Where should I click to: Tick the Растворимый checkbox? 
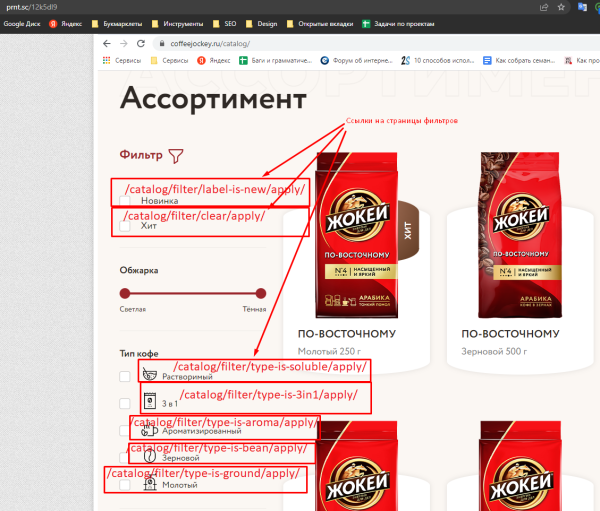click(x=125, y=376)
